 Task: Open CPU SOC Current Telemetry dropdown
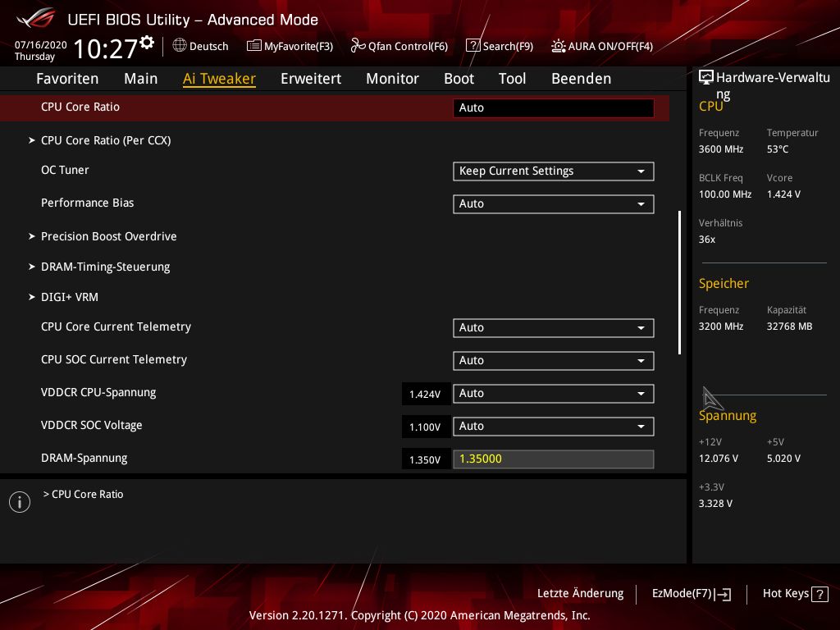click(554, 361)
